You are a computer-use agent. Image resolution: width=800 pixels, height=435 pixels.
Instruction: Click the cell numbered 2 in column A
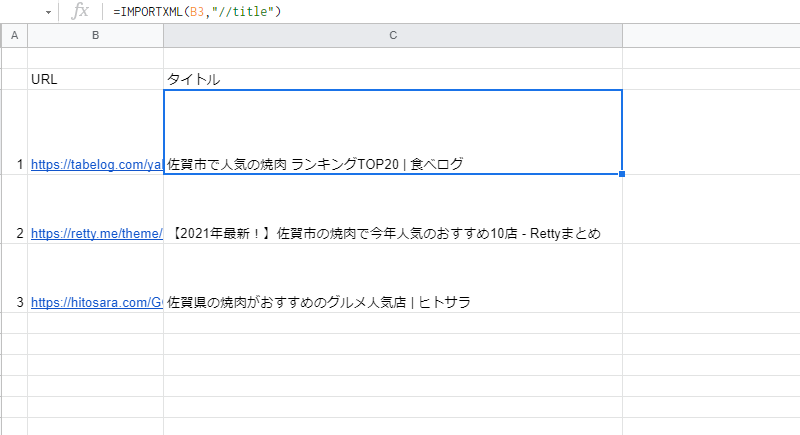[14, 209]
